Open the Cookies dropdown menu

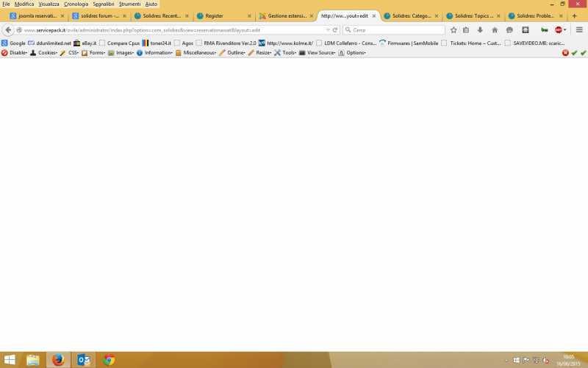43,53
